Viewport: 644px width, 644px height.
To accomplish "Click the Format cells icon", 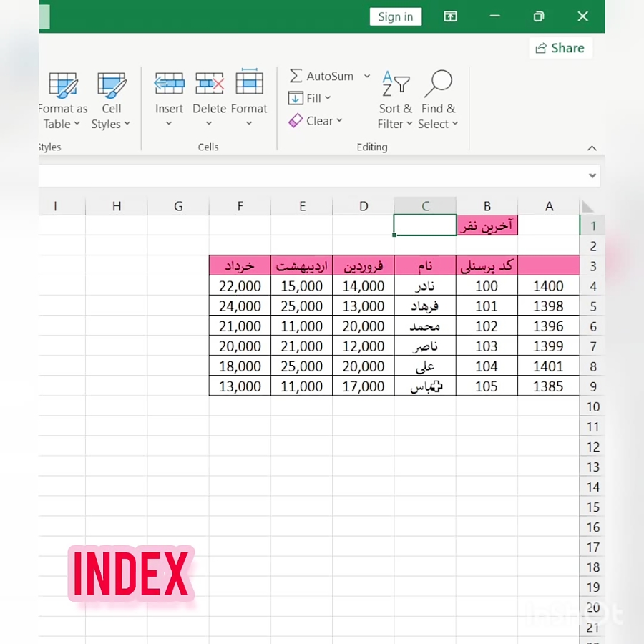I will pyautogui.click(x=249, y=84).
